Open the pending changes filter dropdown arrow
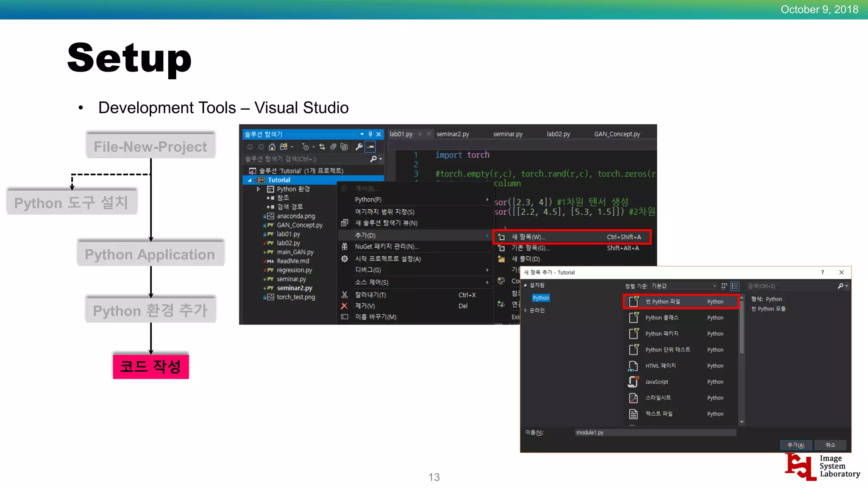Viewport: 868px width, 488px height. pos(314,147)
